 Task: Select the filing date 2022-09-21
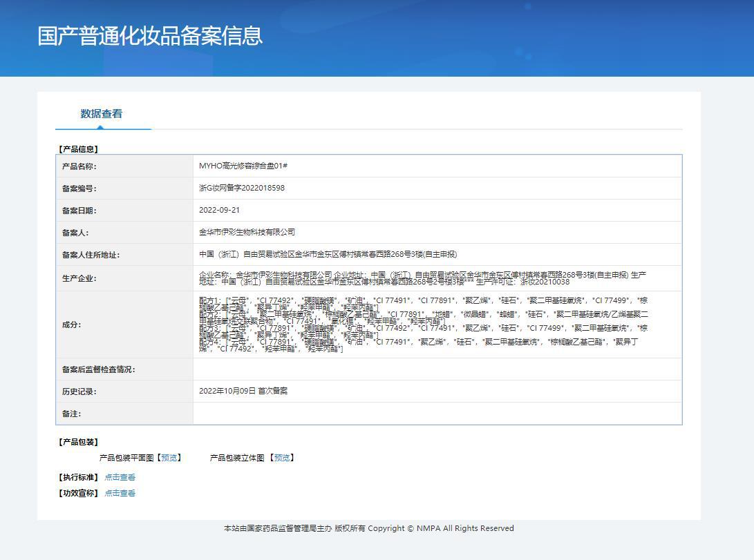click(219, 210)
